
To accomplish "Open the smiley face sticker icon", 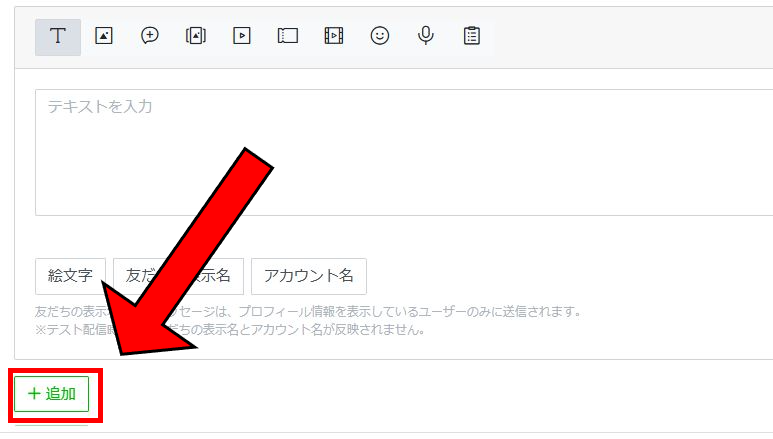I will pyautogui.click(x=380, y=36).
